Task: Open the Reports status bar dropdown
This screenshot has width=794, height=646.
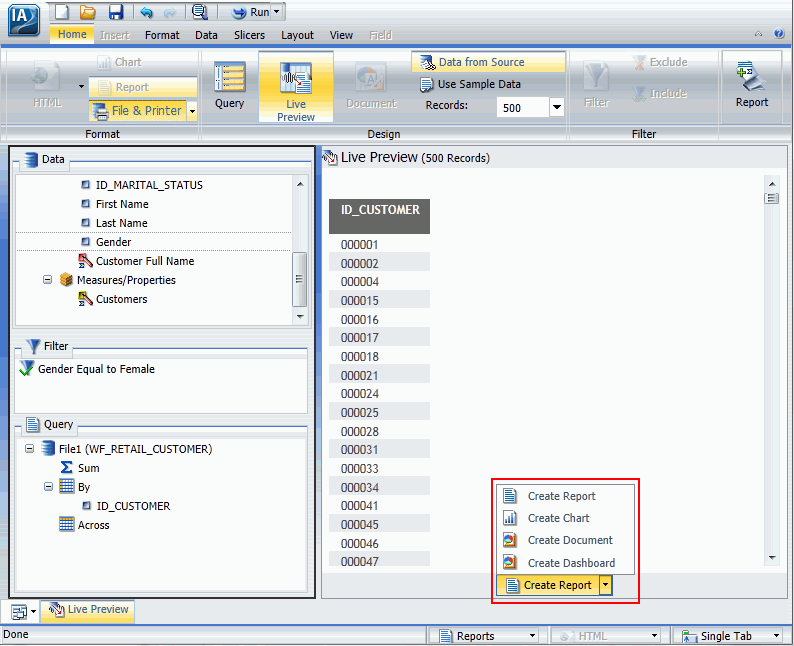Action: click(x=533, y=635)
